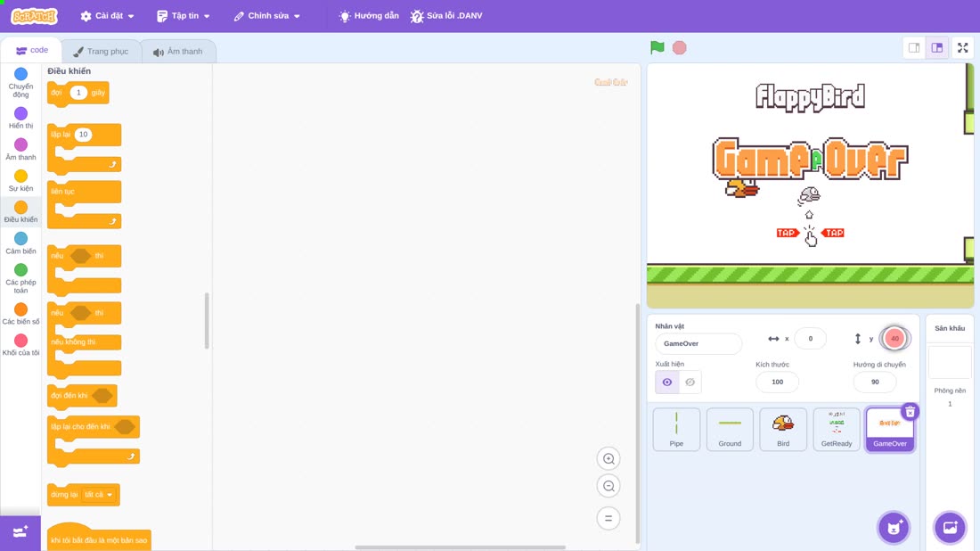Select the Chuyển động block category
This screenshot has height=551, width=980.
[x=20, y=83]
